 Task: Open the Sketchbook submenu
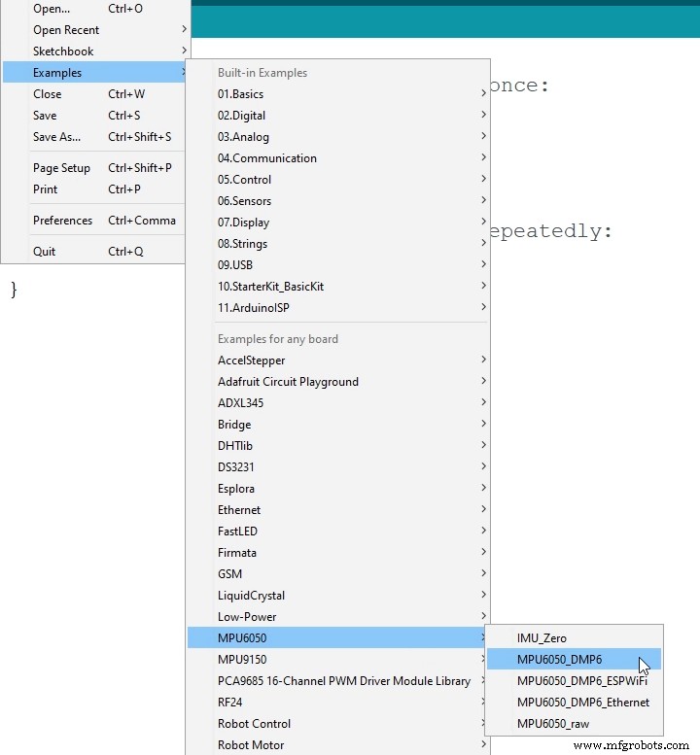point(94,51)
